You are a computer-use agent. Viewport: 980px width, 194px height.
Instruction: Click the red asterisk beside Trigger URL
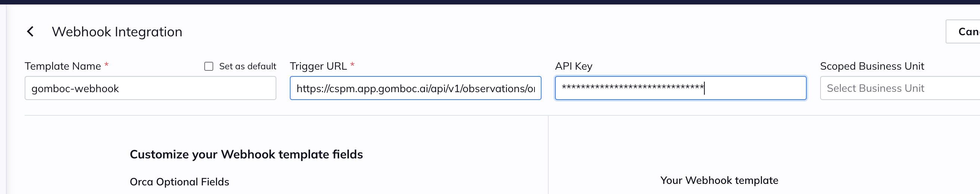click(x=353, y=64)
